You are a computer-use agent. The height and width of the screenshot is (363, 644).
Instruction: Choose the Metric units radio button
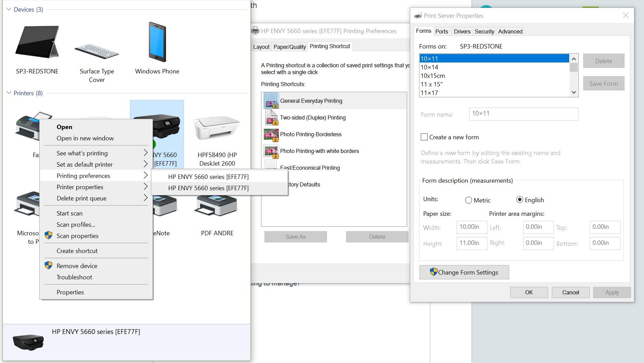click(x=468, y=200)
